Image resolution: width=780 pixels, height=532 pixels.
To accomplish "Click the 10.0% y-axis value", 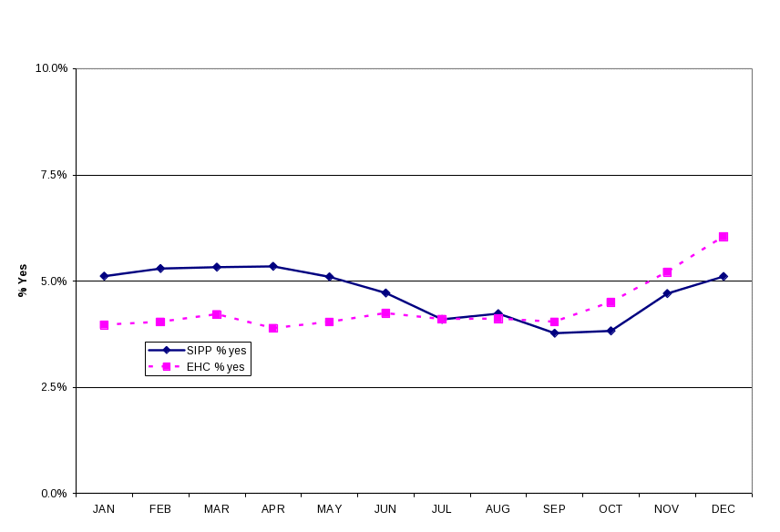I will [51, 68].
